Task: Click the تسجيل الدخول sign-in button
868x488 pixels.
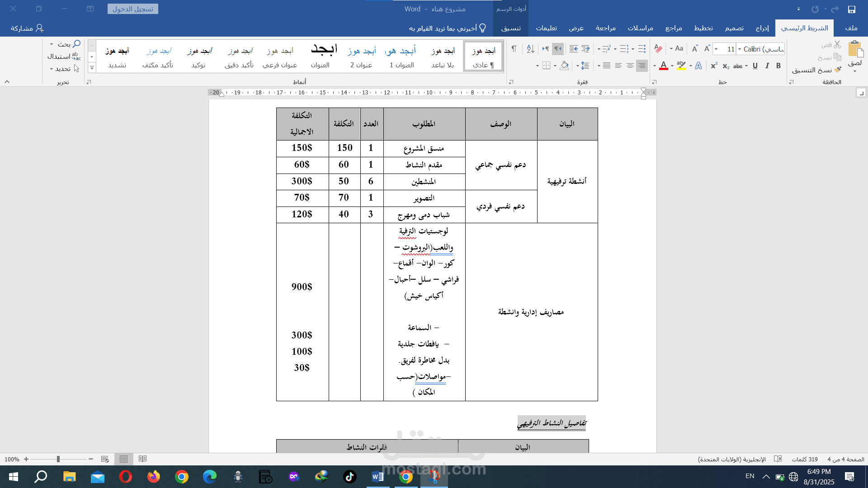Action: pyautogui.click(x=132, y=9)
